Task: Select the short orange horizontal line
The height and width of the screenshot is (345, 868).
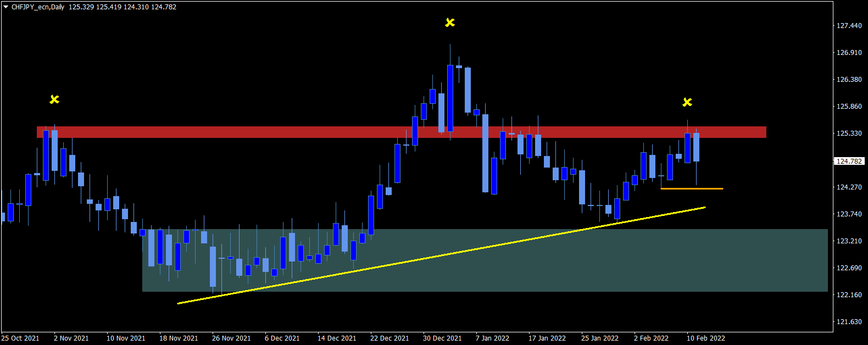Action: 692,188
